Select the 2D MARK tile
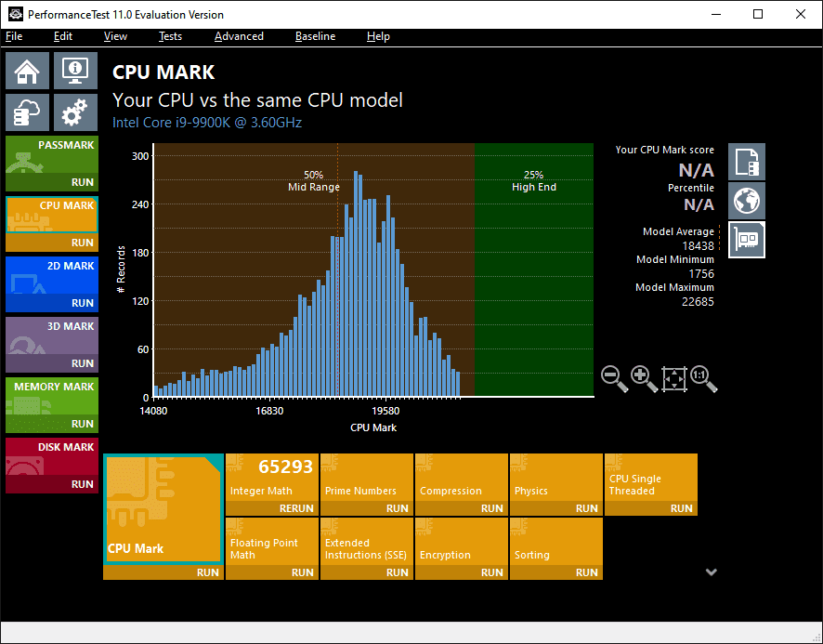823x644 pixels. point(52,276)
